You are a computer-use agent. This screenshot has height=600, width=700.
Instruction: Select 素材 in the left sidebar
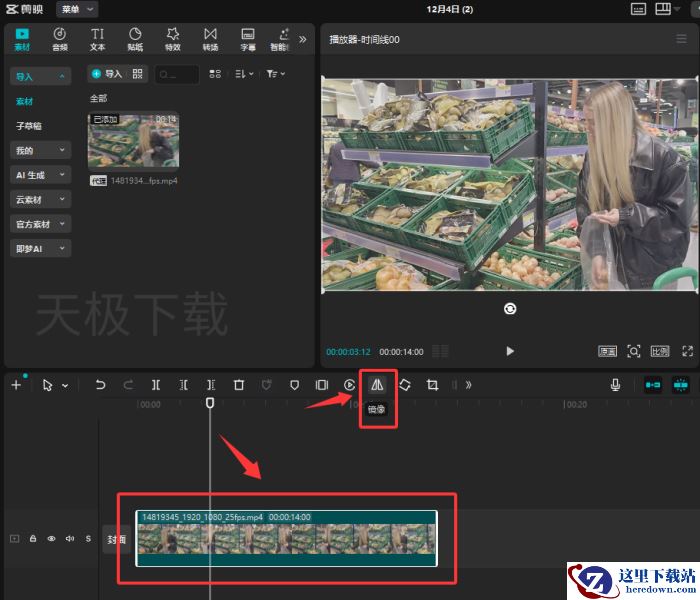pos(25,101)
